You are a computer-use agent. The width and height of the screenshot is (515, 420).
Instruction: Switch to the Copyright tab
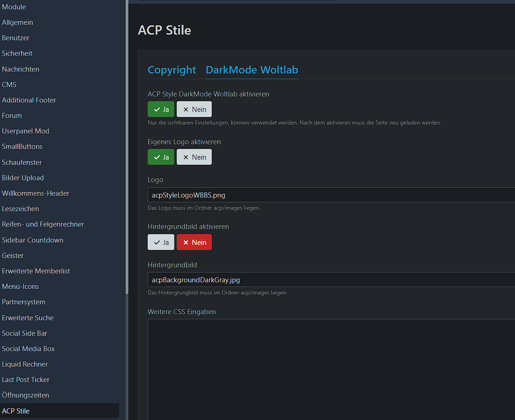[x=172, y=70]
